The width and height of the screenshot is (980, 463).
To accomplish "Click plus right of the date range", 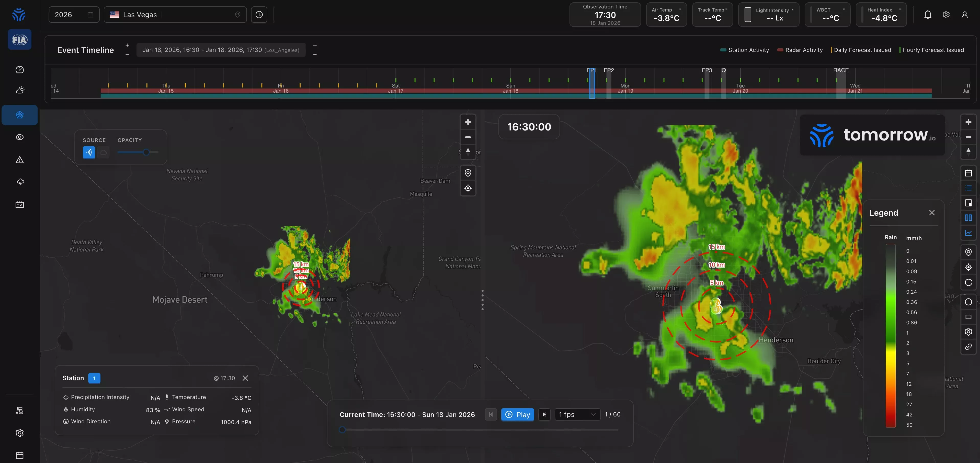I will click(x=315, y=45).
